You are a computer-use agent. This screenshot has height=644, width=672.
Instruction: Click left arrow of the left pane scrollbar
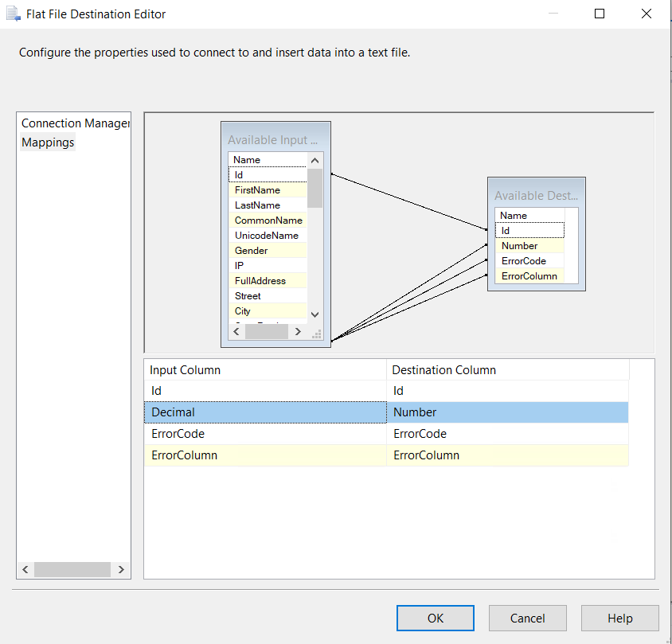point(25,569)
